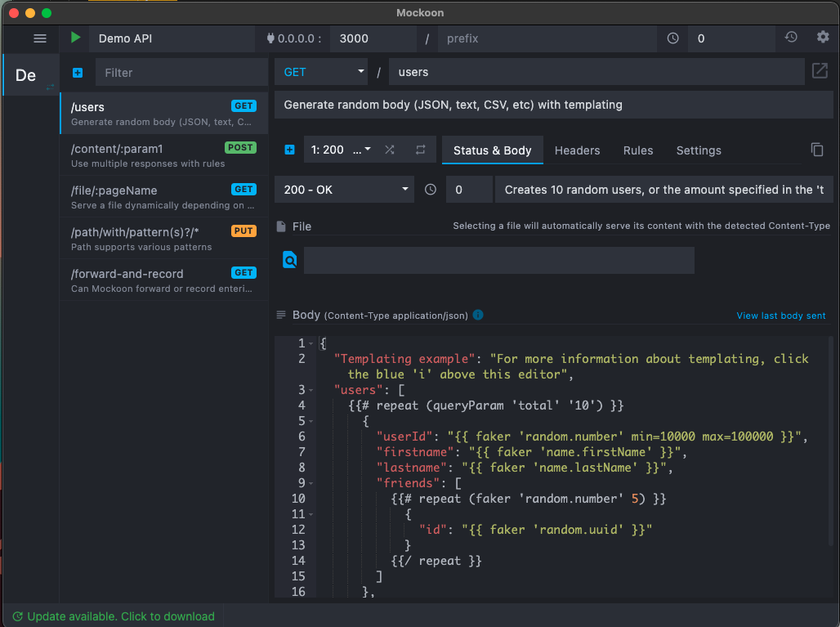
Task: Switch to the Headers tab
Action: click(x=578, y=150)
